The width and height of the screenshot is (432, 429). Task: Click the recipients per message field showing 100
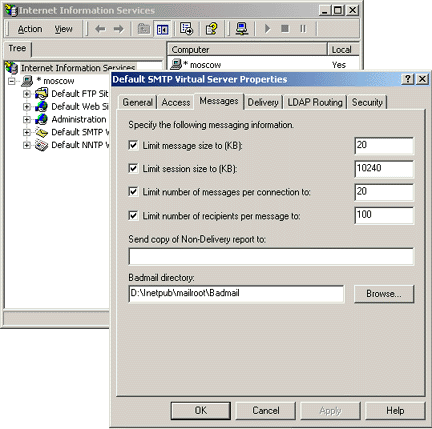pos(384,216)
